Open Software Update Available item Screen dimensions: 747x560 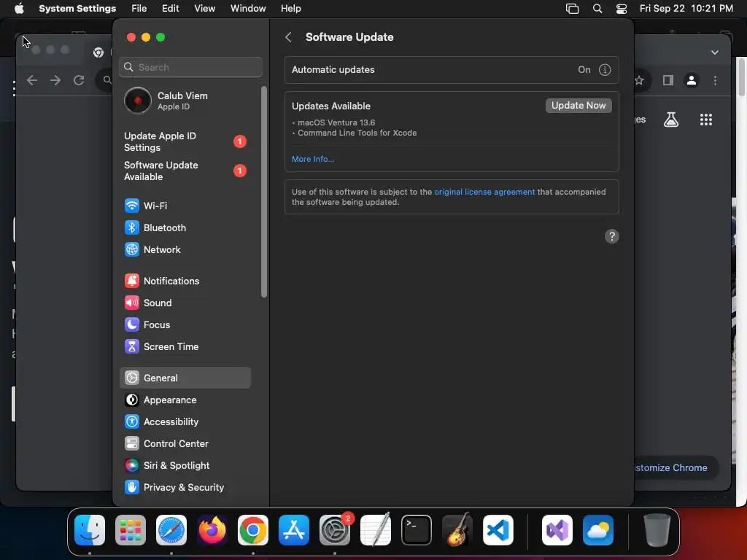185,171
